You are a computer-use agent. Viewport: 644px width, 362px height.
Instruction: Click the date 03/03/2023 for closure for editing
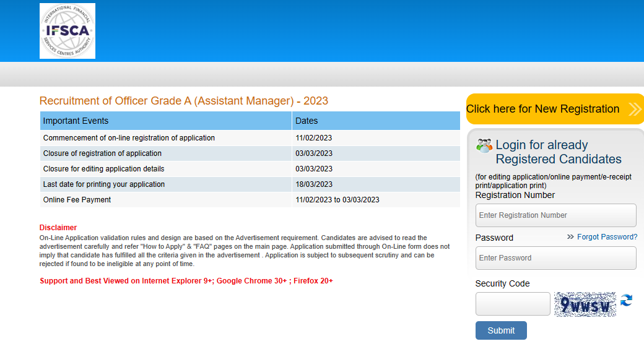pos(314,169)
